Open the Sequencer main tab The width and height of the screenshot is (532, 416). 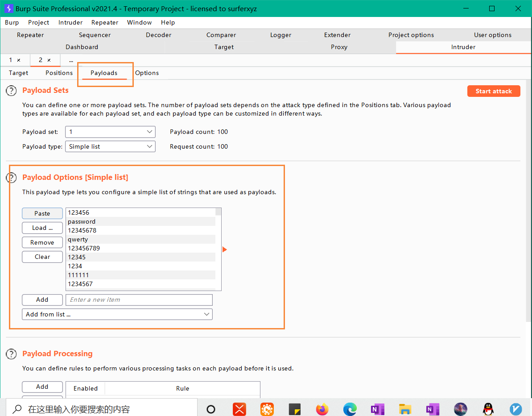coord(95,35)
